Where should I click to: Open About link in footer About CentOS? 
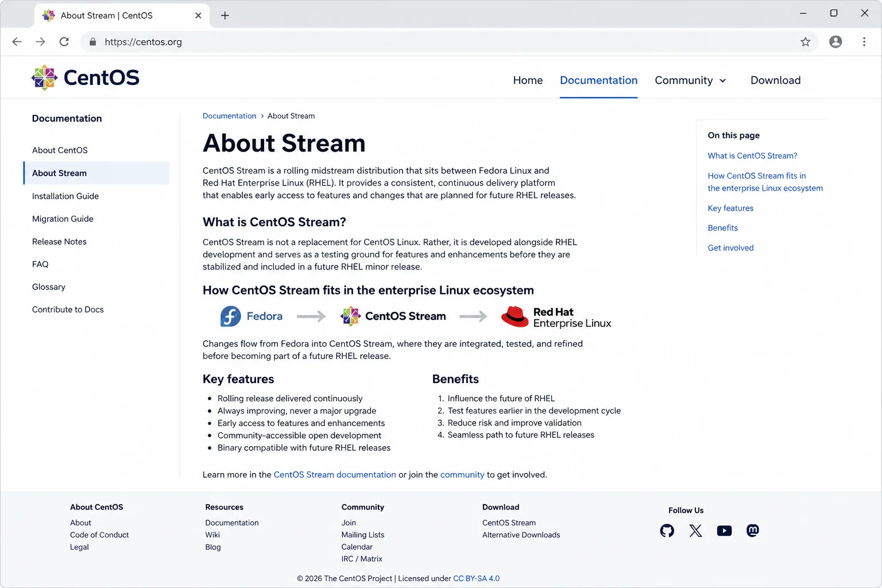coord(80,523)
